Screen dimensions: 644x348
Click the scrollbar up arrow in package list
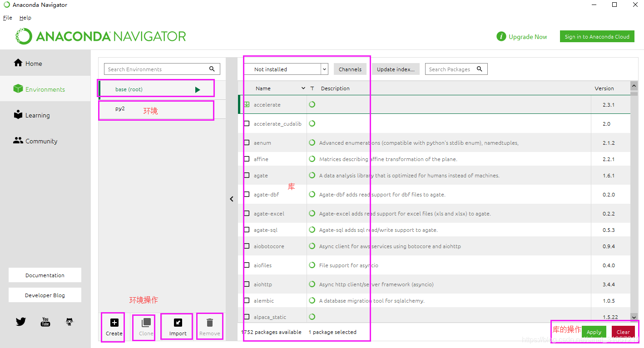pos(634,86)
